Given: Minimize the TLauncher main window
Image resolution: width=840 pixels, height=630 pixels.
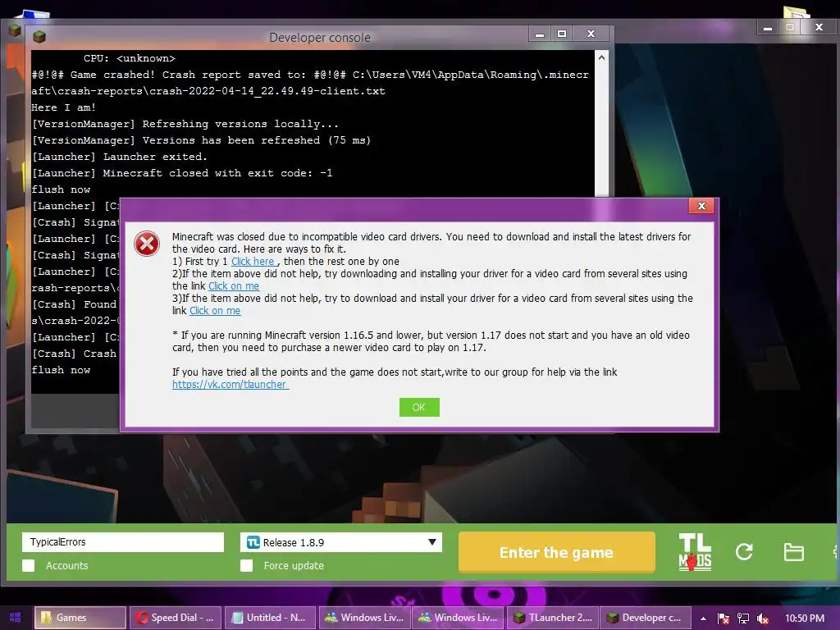Looking at the screenshot, I should [x=768, y=28].
